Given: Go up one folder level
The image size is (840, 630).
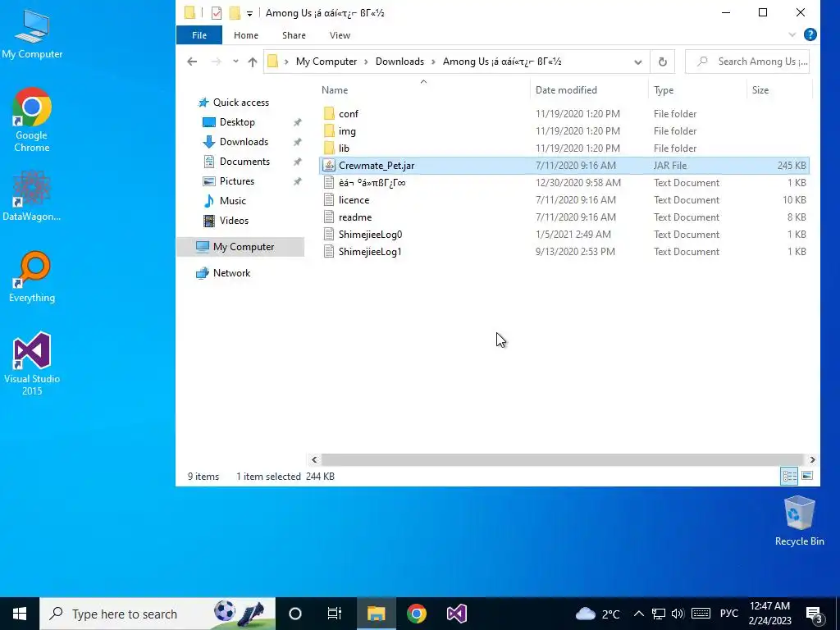Looking at the screenshot, I should tap(253, 62).
